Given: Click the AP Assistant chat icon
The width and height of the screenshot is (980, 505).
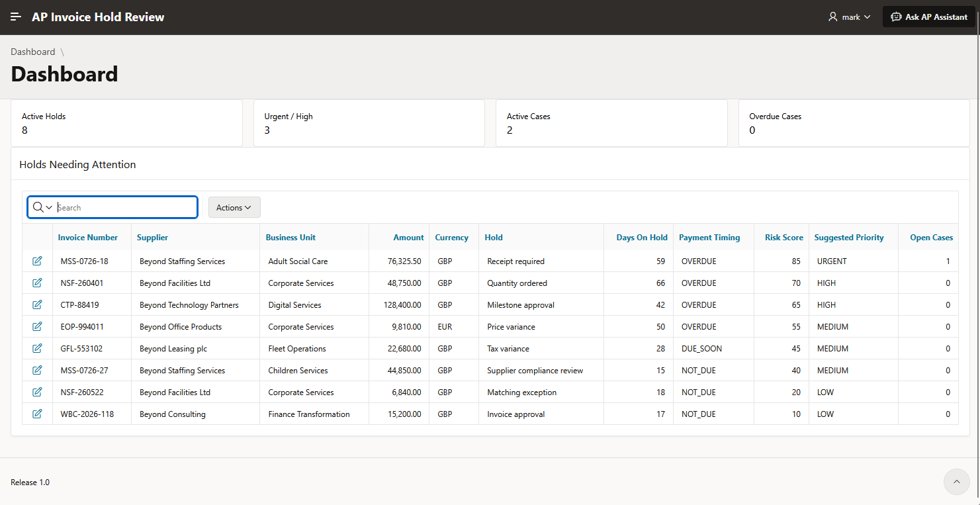Looking at the screenshot, I should coord(896,17).
